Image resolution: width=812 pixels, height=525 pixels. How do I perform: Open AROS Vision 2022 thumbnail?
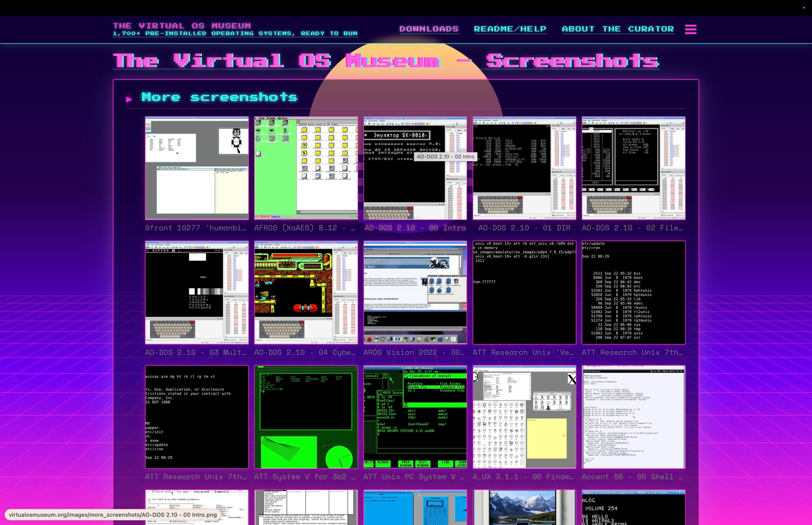click(x=415, y=293)
